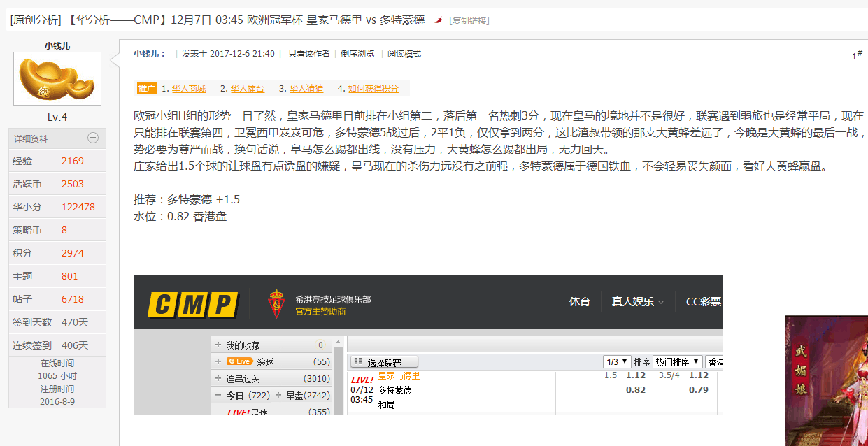Open the 小钱儿 gold ingot avatar

[57, 78]
